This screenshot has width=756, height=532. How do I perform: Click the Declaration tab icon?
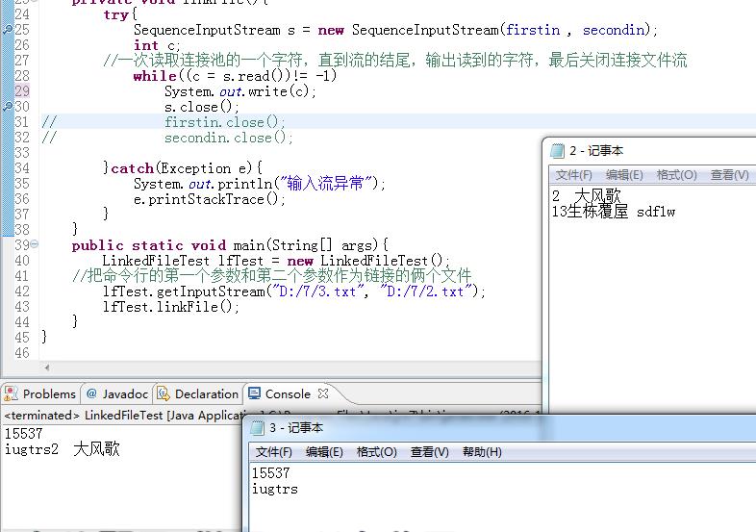pos(164,393)
